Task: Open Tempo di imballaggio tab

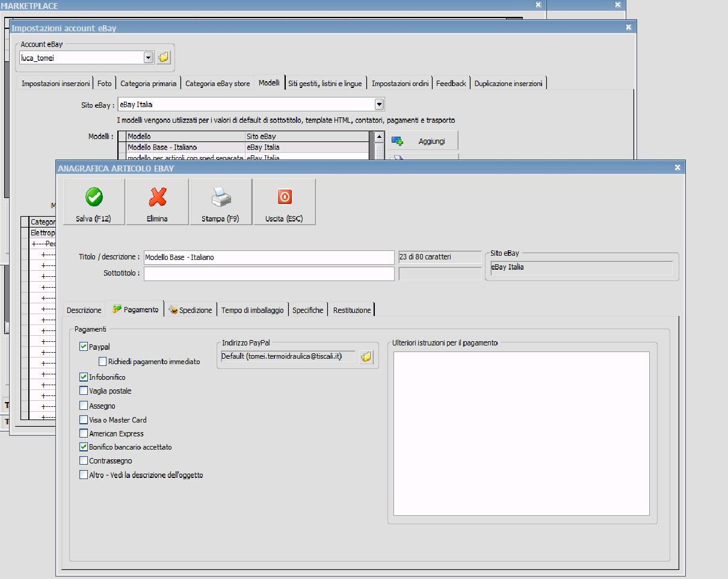Action: pyautogui.click(x=253, y=310)
